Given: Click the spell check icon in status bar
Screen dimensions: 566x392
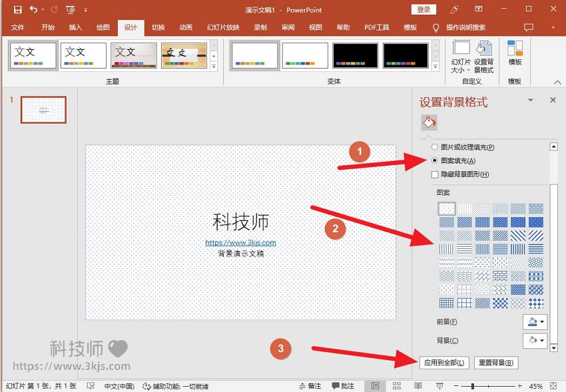Looking at the screenshot, I should coord(91,386).
